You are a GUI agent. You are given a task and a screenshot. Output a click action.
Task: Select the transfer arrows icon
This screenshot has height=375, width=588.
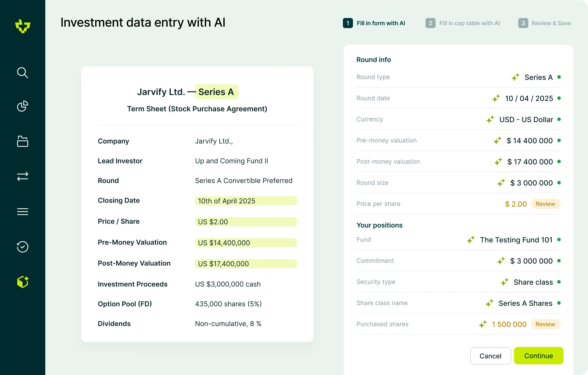pos(23,176)
